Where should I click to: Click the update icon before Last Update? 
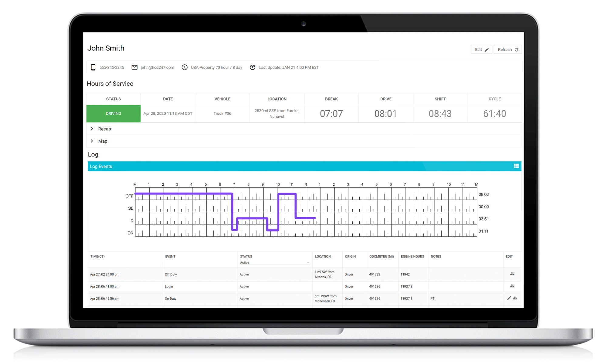click(253, 67)
